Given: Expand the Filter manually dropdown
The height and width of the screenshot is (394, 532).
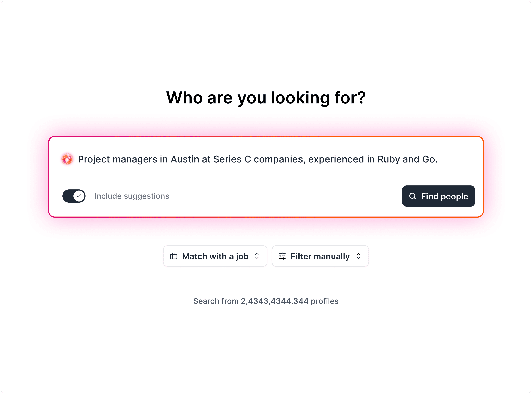Looking at the screenshot, I should 320,256.
